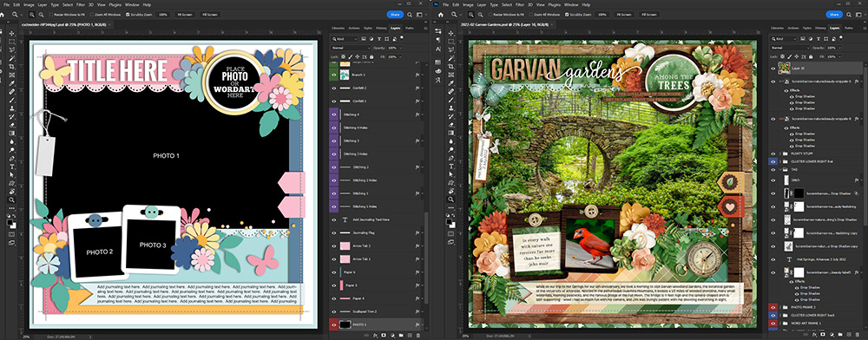Click Home icon in left window options bar

tap(2, 15)
